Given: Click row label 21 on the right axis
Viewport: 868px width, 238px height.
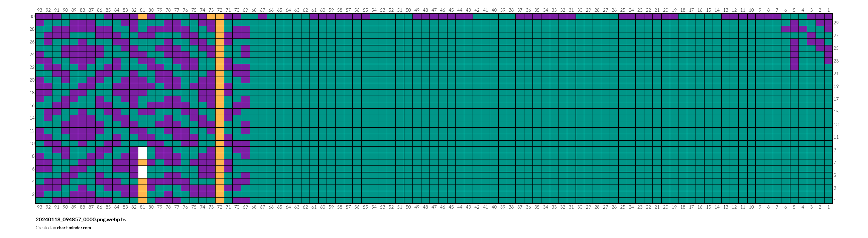Looking at the screenshot, I should tap(836, 74).
